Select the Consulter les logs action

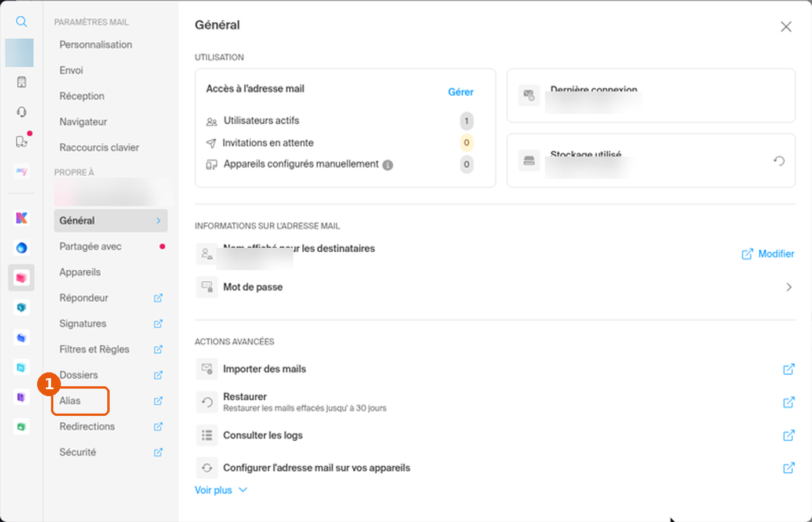point(263,436)
